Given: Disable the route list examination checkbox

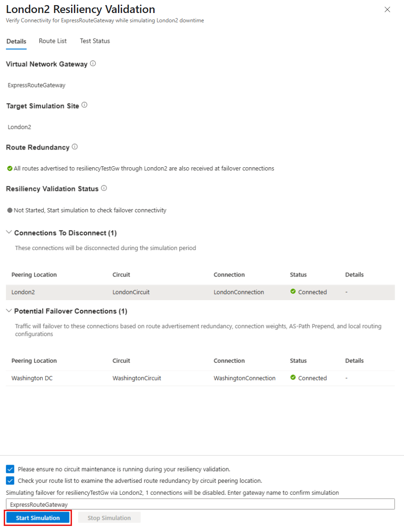Looking at the screenshot, I should point(10,480).
